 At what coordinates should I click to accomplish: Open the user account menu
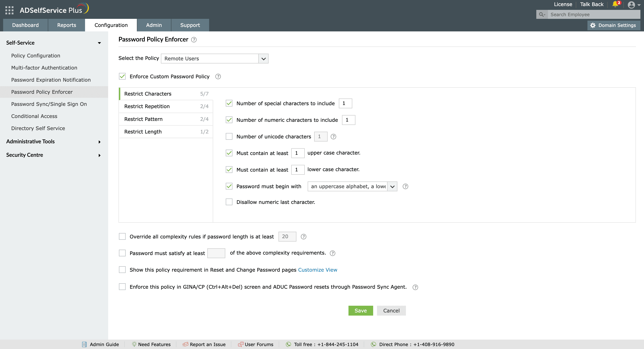click(631, 5)
